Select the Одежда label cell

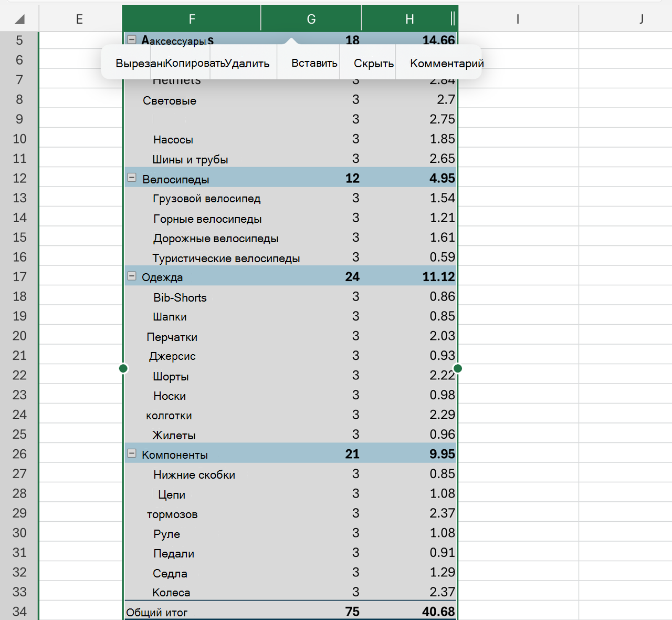click(192, 277)
